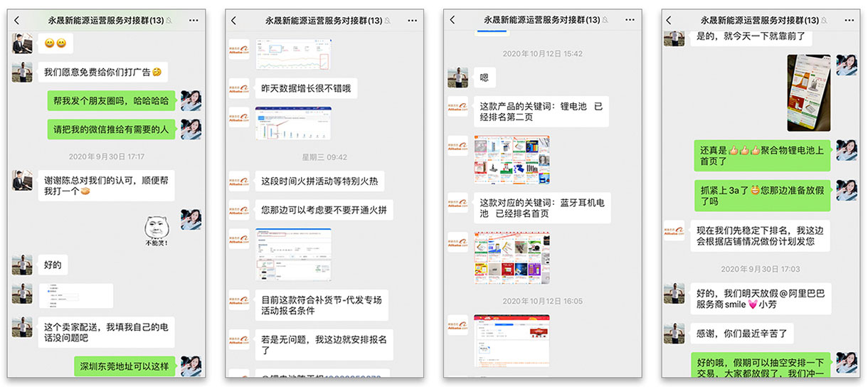The height and width of the screenshot is (387, 868).
Task: Tap the message 这段时间火拼活动等特别火热
Action: (x=319, y=181)
